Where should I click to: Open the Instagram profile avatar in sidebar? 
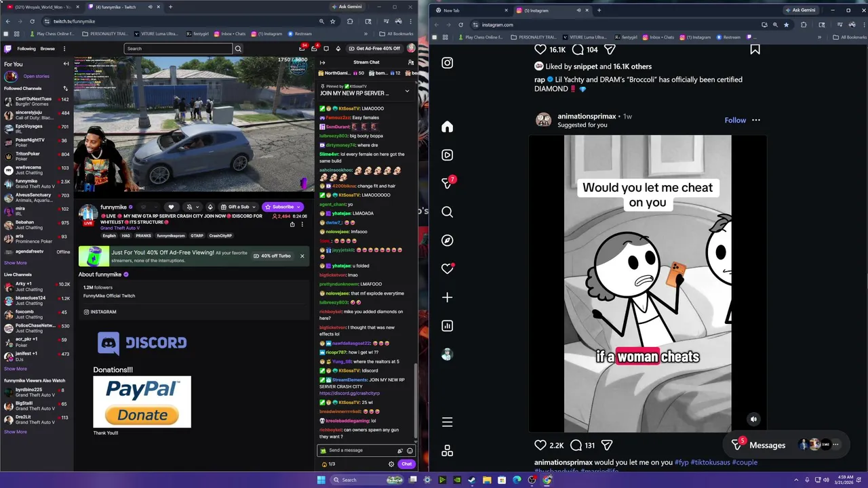(x=447, y=354)
